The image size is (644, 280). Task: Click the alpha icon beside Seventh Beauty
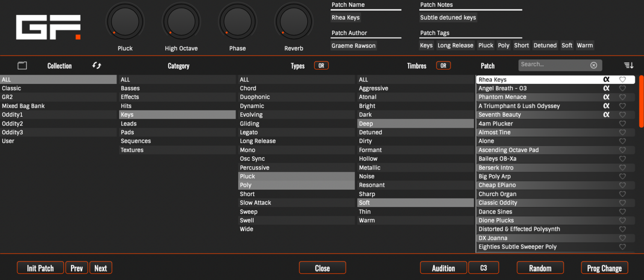(607, 115)
